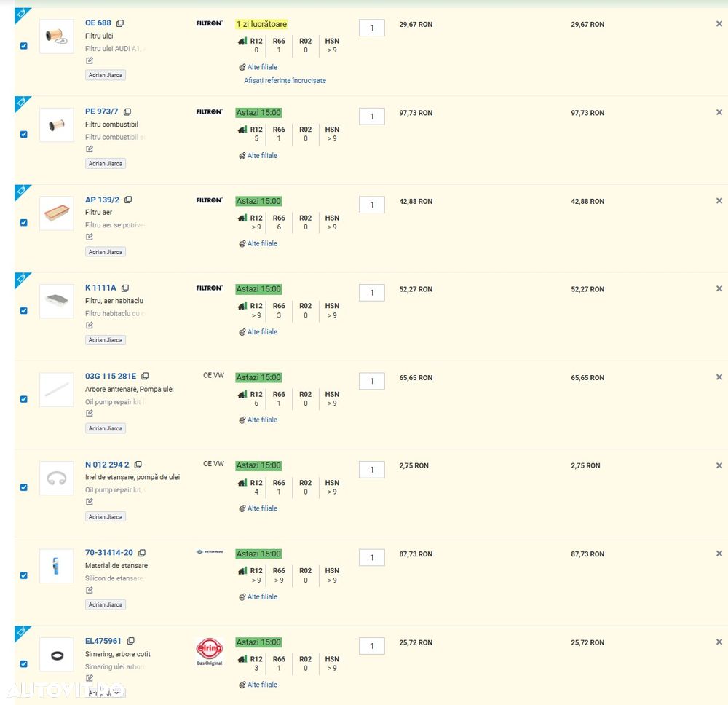Image resolution: width=728 pixels, height=705 pixels.
Task: Click quantity field for AP 139/2
Action: click(372, 205)
